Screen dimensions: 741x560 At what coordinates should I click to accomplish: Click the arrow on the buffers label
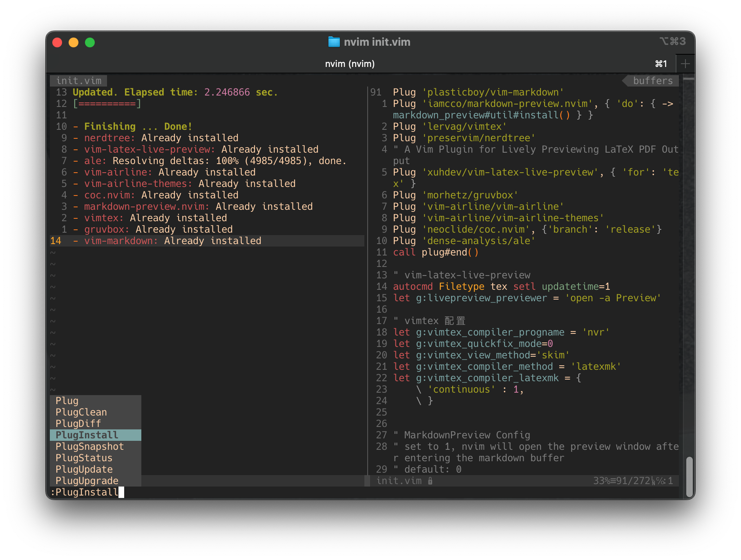tap(626, 80)
